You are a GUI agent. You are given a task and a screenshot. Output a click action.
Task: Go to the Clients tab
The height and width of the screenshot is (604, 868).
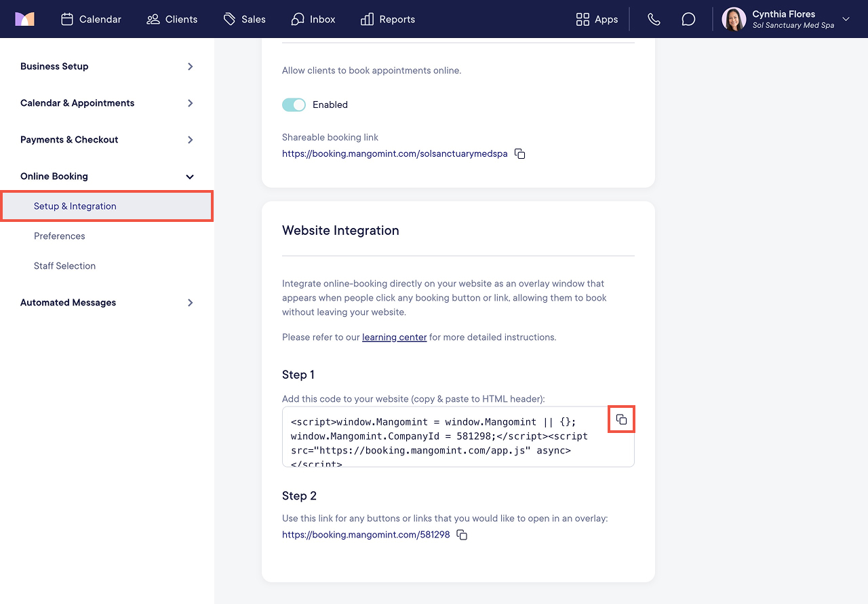pos(172,19)
